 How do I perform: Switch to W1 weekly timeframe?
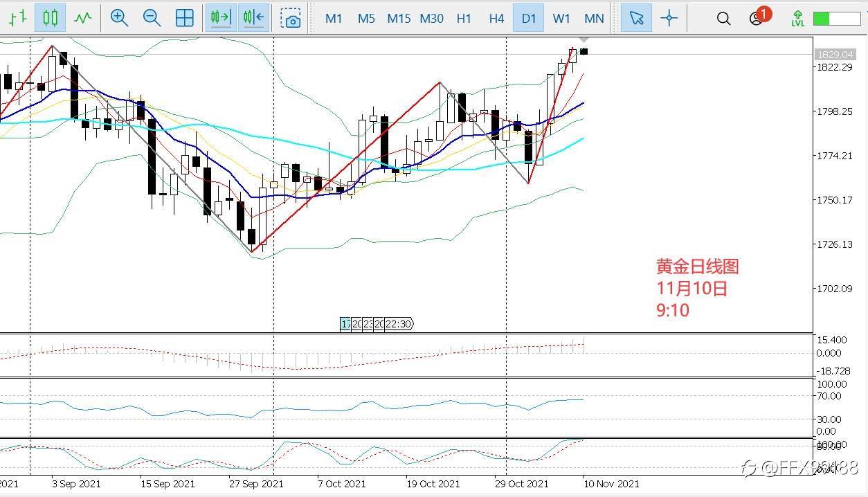[561, 19]
